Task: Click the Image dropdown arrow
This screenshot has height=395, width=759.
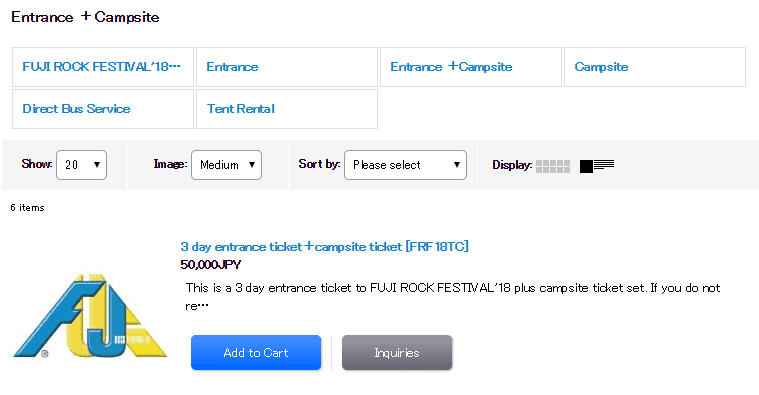Action: [x=252, y=165]
